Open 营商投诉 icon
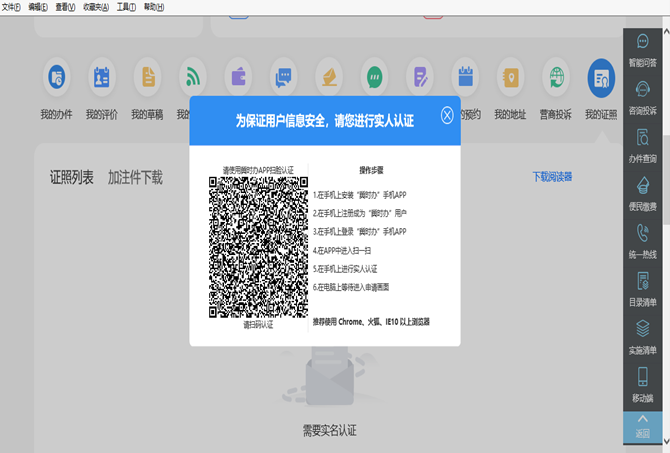 [556, 77]
